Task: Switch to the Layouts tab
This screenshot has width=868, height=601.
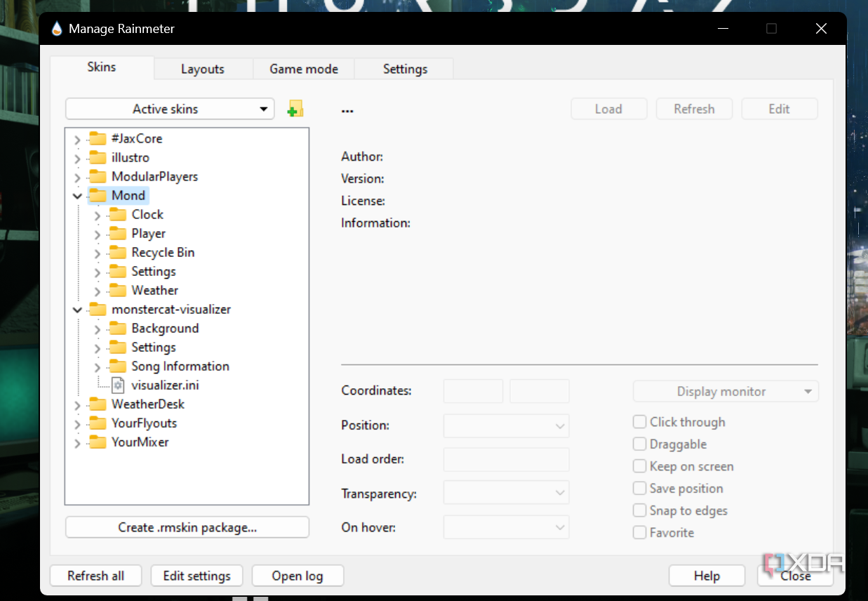Action: pyautogui.click(x=203, y=69)
